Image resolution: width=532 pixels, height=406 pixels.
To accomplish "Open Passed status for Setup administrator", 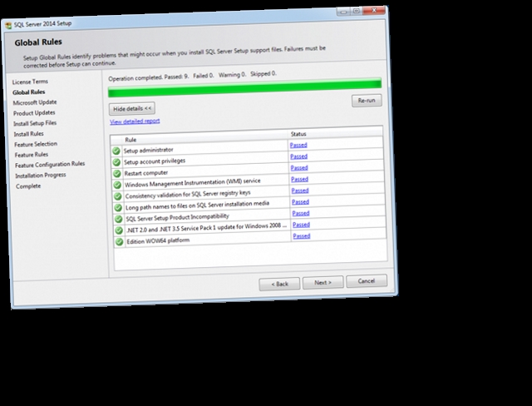I will point(298,145).
